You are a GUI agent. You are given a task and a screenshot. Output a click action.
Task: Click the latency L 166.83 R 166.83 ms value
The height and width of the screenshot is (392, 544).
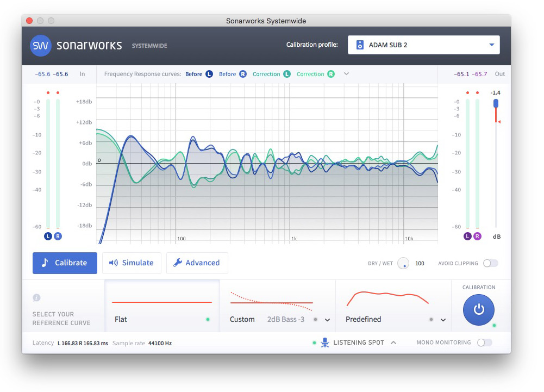(83, 343)
